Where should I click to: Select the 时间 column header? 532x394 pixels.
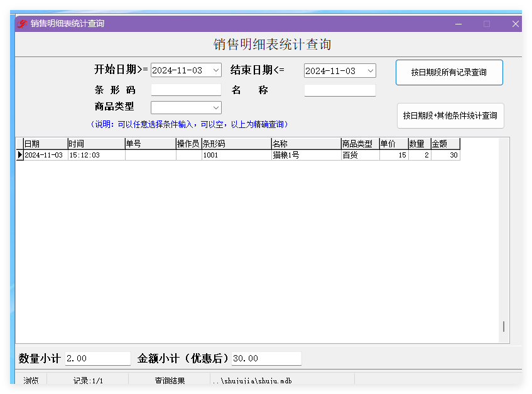pos(96,144)
